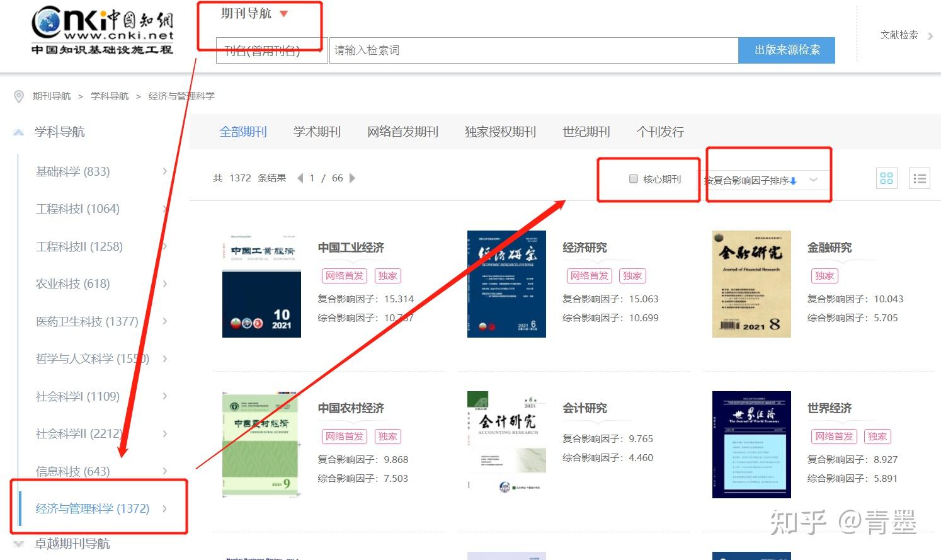Switch to grid view layout
941x560 pixels.
click(886, 179)
